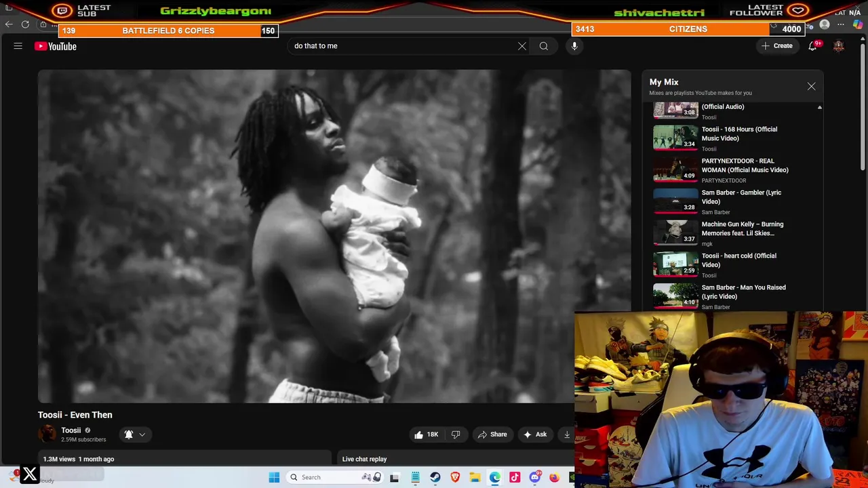This screenshot has height=488, width=868.
Task: Click the My Mix playlist title
Action: pos(664,82)
